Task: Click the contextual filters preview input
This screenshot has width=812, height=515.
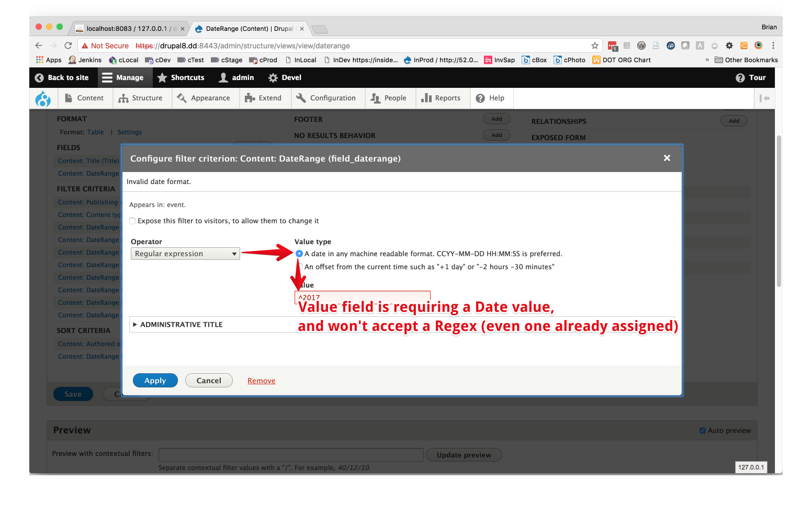Action: (x=291, y=455)
